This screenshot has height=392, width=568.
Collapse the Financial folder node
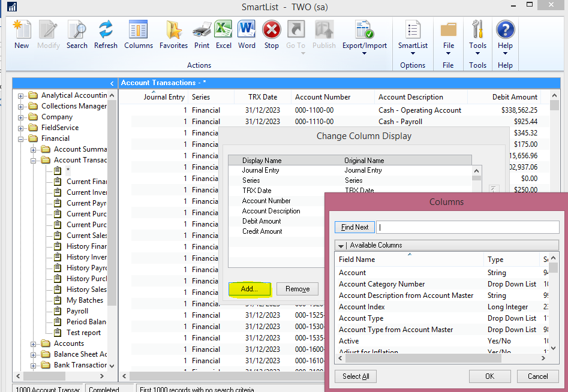21,138
